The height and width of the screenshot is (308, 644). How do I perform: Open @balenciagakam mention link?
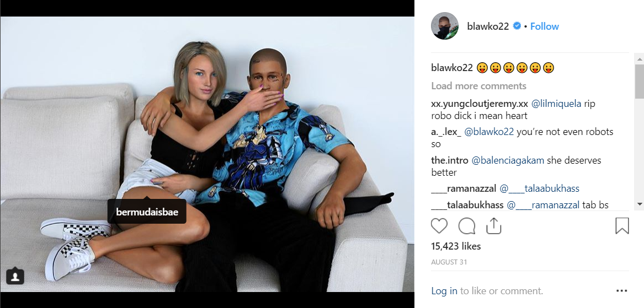[x=508, y=160]
